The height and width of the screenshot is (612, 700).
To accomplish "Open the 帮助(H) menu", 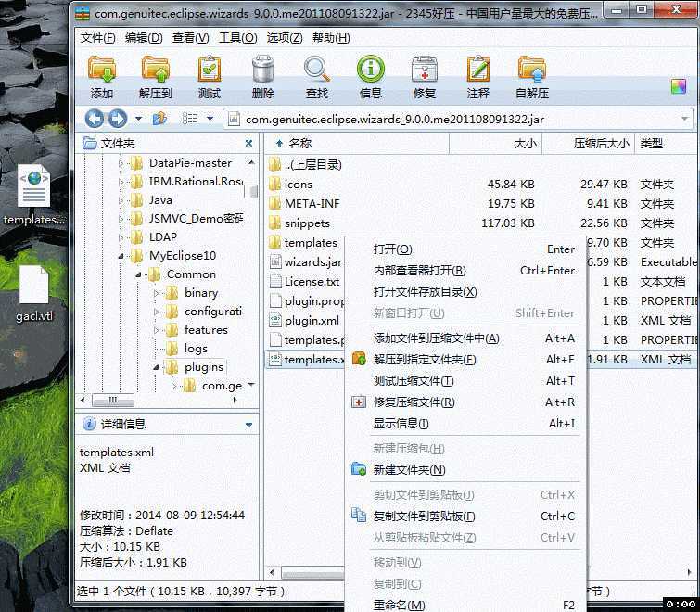I will [x=331, y=38].
